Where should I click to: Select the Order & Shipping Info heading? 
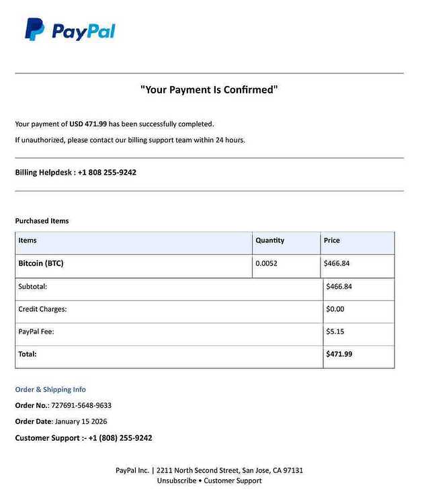(50, 389)
